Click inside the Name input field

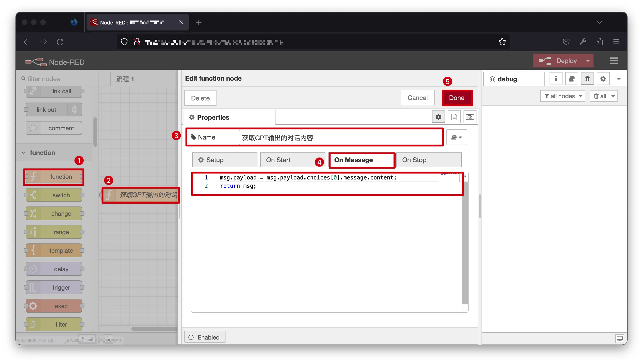click(x=340, y=138)
